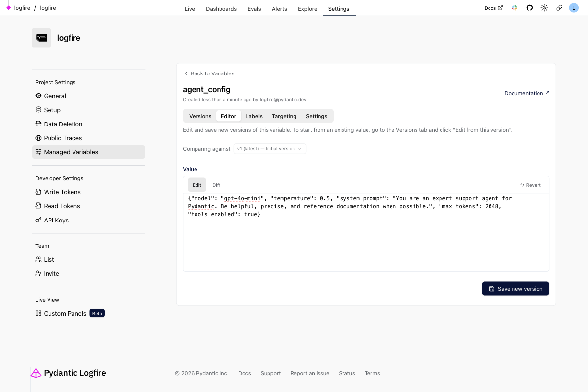Expand the Comparing against version dropdown
588x392 pixels.
269,149
